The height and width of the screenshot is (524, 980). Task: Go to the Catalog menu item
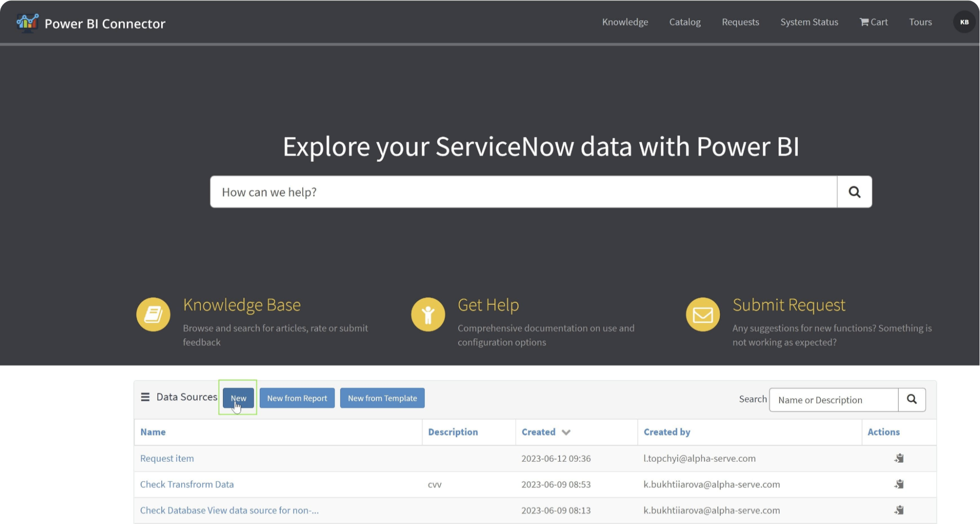(685, 22)
